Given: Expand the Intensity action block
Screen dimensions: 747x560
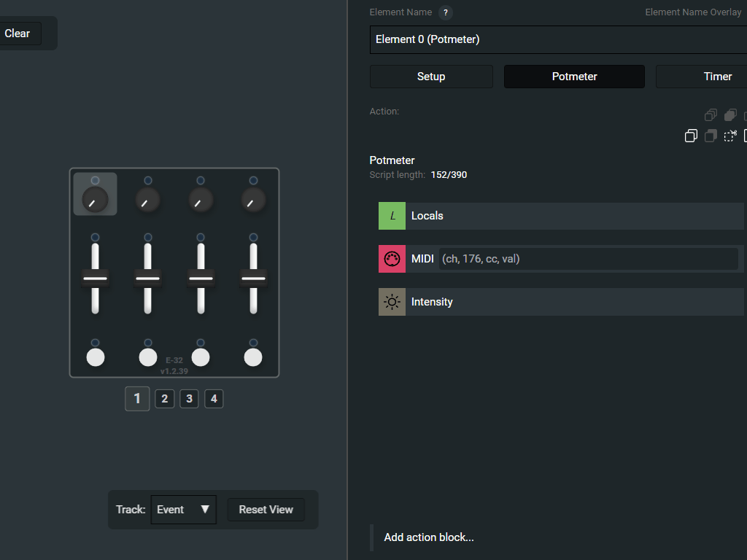Looking at the screenshot, I should click(x=569, y=302).
